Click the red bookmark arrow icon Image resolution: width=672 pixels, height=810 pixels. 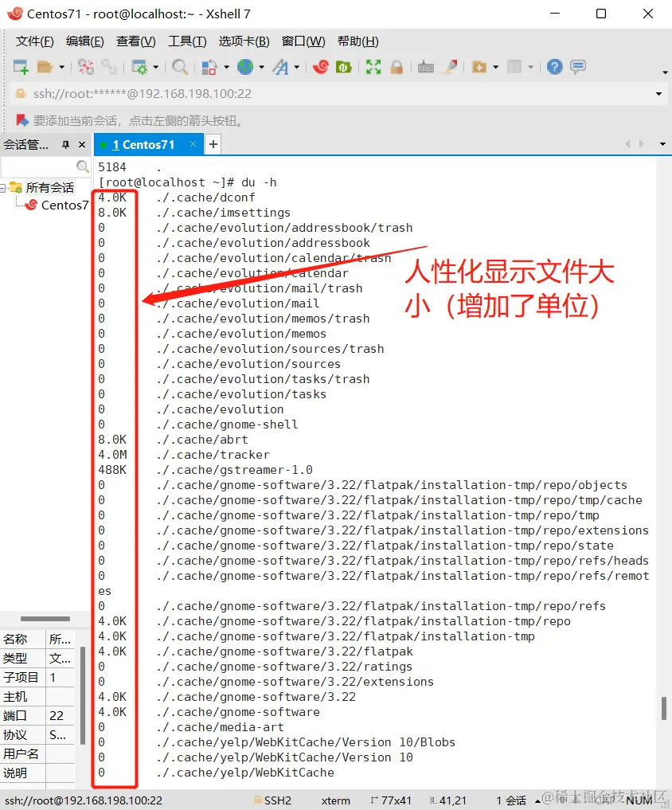pos(21,121)
